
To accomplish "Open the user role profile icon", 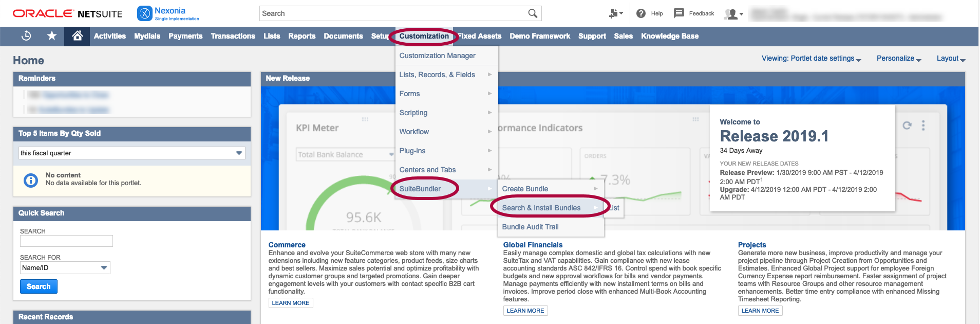I will pyautogui.click(x=732, y=14).
